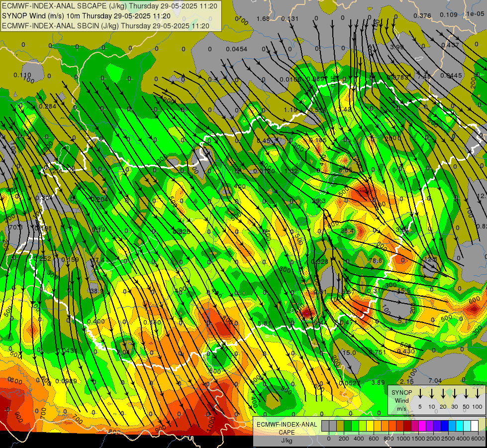Pick the olive swatch in the CAPE color scale
This screenshot has width=487, height=448.
(x=340, y=426)
